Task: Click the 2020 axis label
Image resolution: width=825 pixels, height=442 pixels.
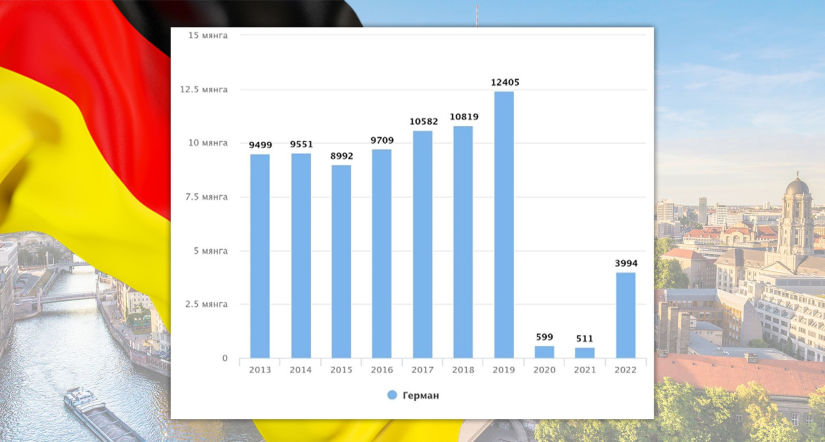Action: [545, 370]
